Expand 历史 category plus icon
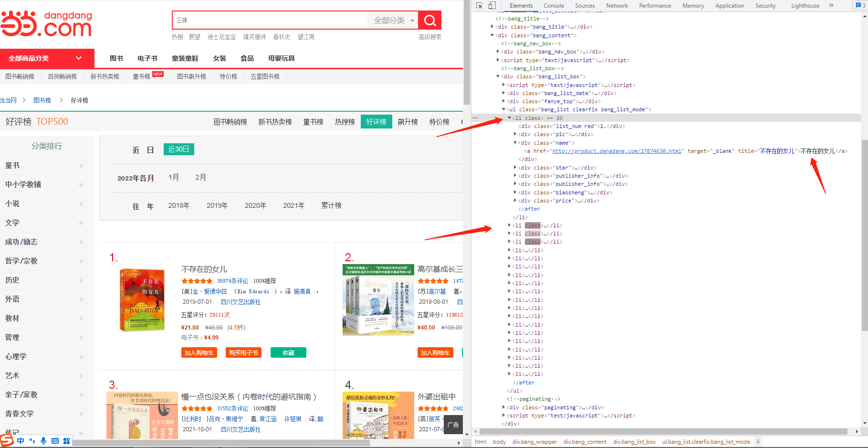Image resolution: width=868 pixels, height=448 pixels. click(x=81, y=280)
